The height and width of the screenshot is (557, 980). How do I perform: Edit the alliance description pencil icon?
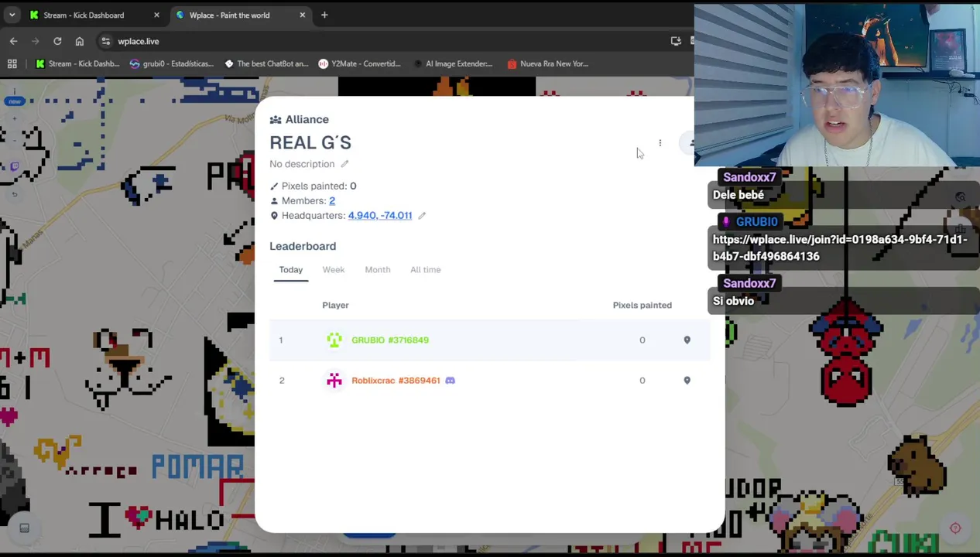pos(344,164)
